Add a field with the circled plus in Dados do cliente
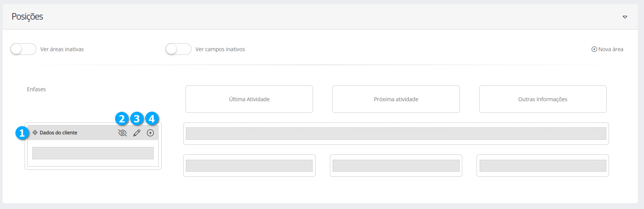Viewport: 644px width, 209px height. click(x=151, y=133)
